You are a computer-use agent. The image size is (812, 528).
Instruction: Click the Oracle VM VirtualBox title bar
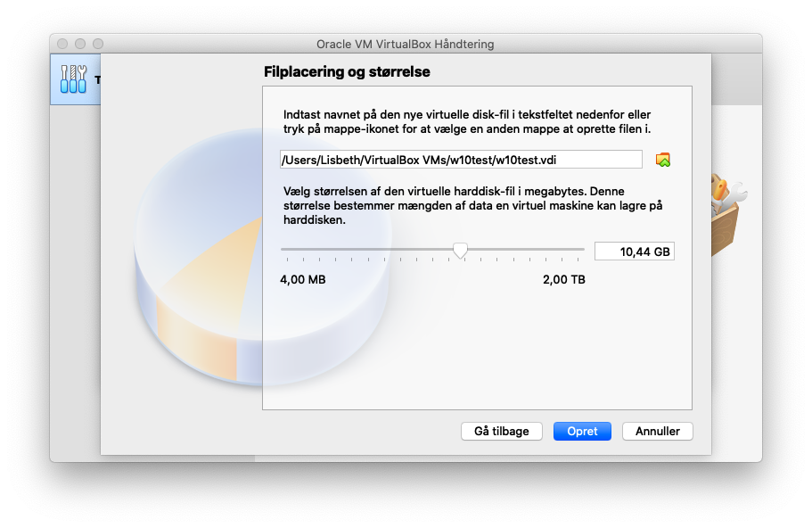pos(406,44)
